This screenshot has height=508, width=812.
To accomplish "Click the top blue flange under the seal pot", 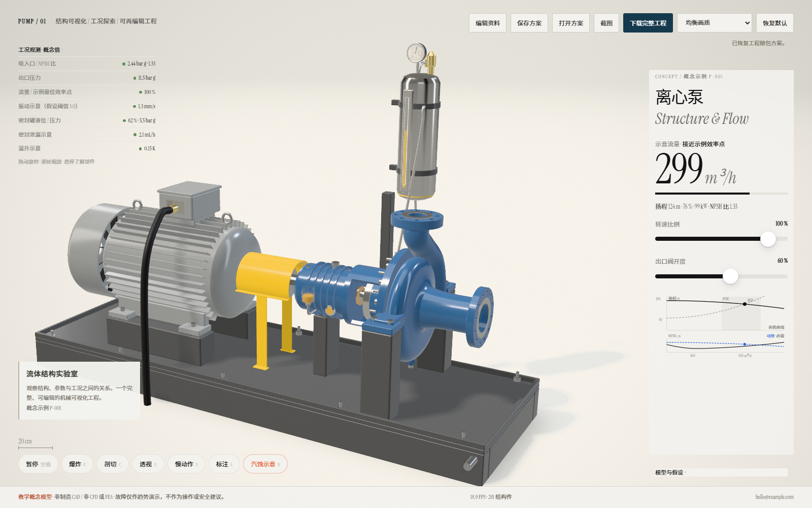I will coord(417,218).
